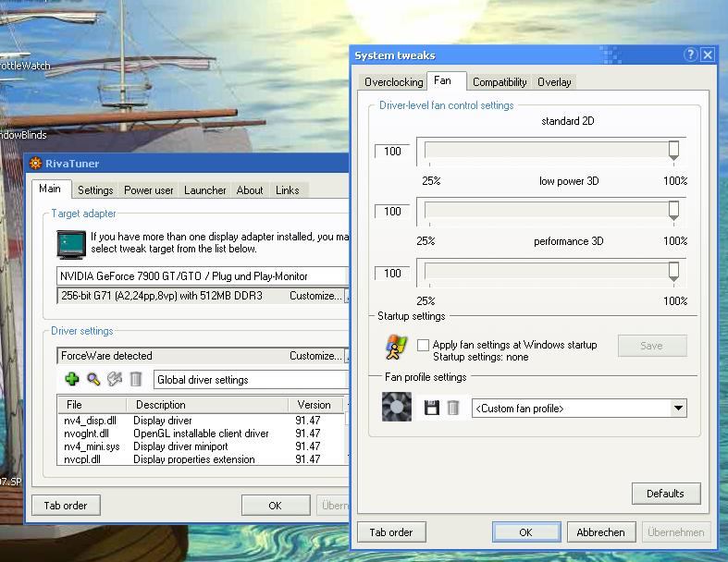Click Tab order in System tweaks
728x562 pixels.
point(391,532)
